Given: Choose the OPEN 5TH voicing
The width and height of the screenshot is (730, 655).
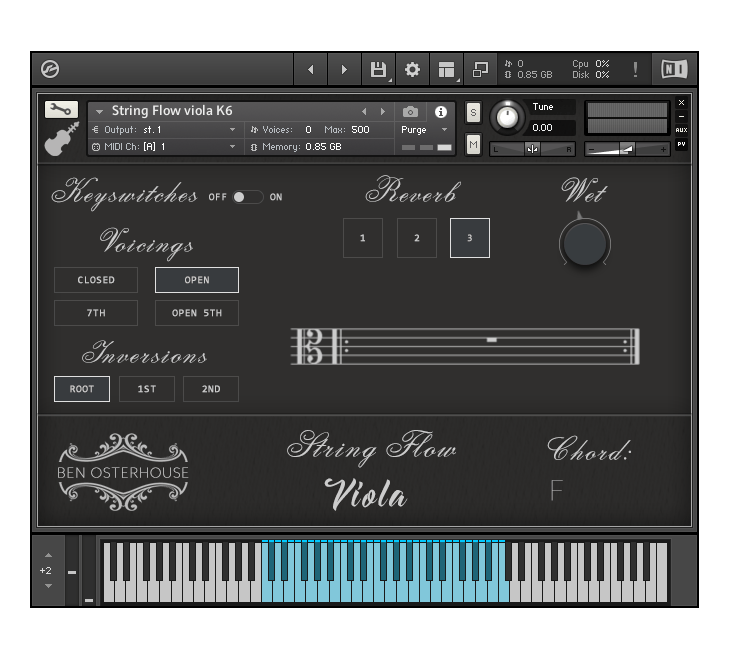Looking at the screenshot, I should coord(197,313).
